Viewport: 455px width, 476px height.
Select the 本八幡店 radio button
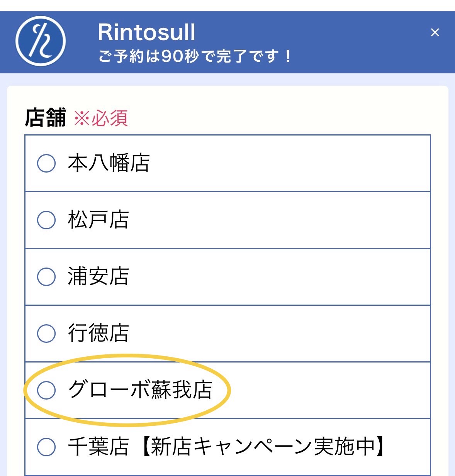point(46,163)
